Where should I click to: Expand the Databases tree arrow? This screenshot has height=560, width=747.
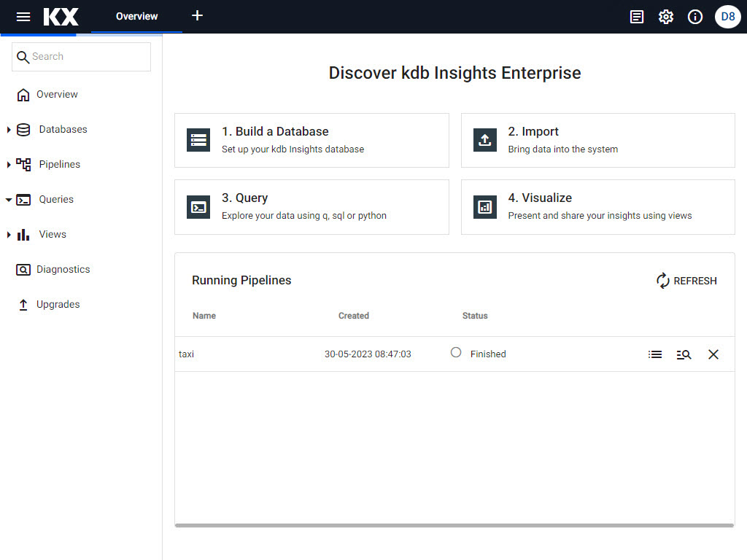[x=9, y=130]
